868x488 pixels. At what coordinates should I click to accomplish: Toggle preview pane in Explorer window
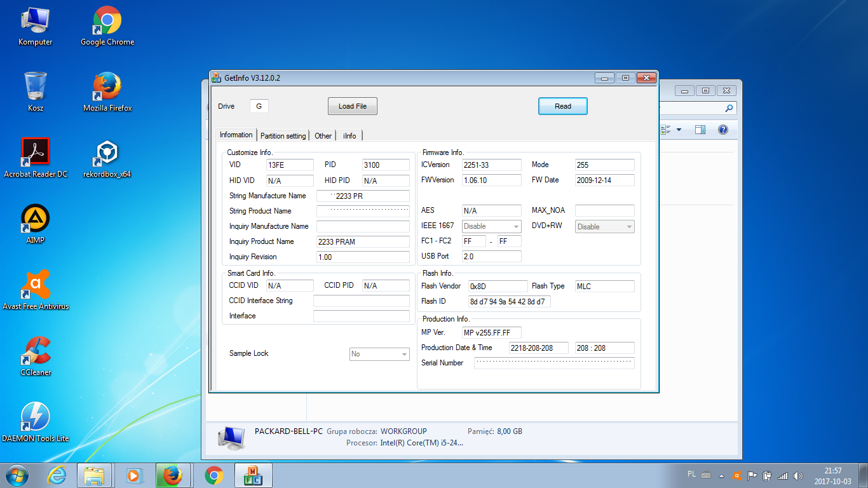(700, 130)
